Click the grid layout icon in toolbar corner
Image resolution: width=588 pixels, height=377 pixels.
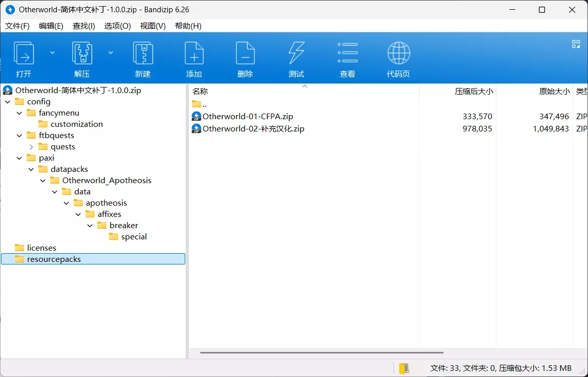[576, 44]
